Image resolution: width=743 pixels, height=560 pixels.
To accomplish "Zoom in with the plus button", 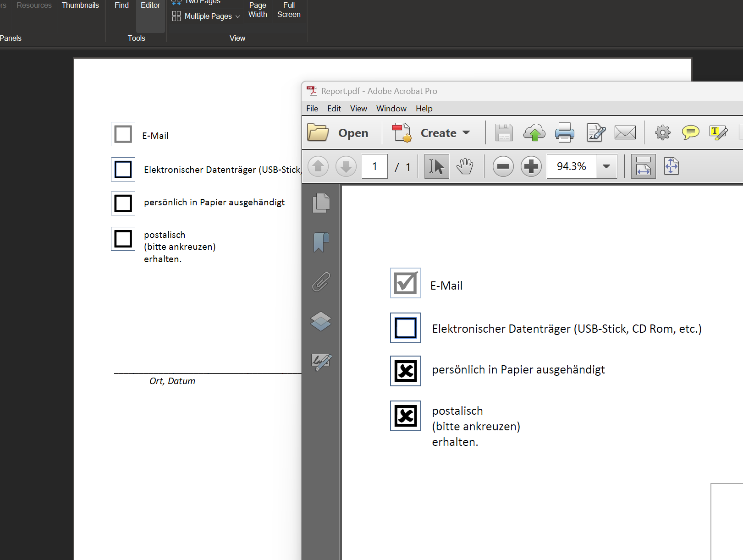I will pyautogui.click(x=531, y=166).
